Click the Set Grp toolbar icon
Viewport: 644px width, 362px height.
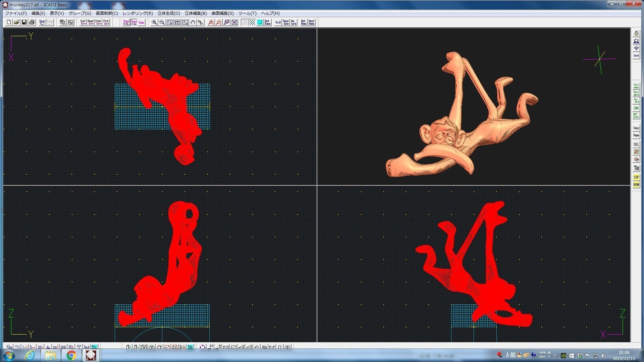click(83, 22)
